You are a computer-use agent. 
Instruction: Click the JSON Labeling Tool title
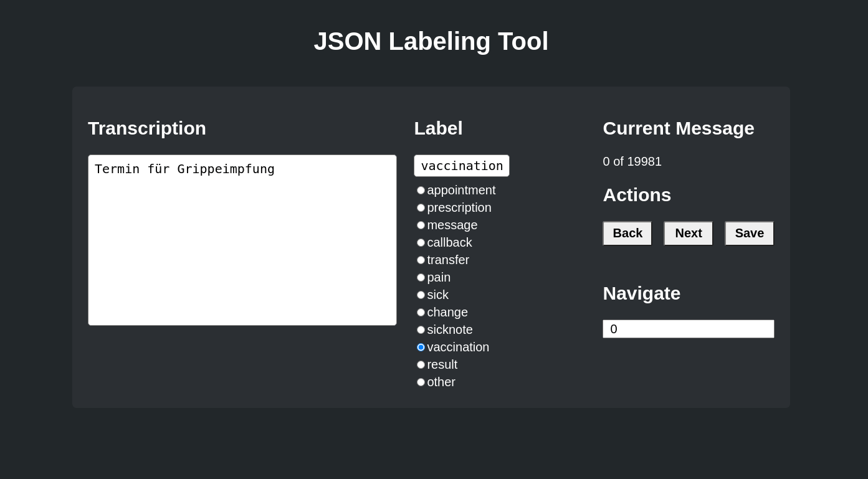coord(431,41)
